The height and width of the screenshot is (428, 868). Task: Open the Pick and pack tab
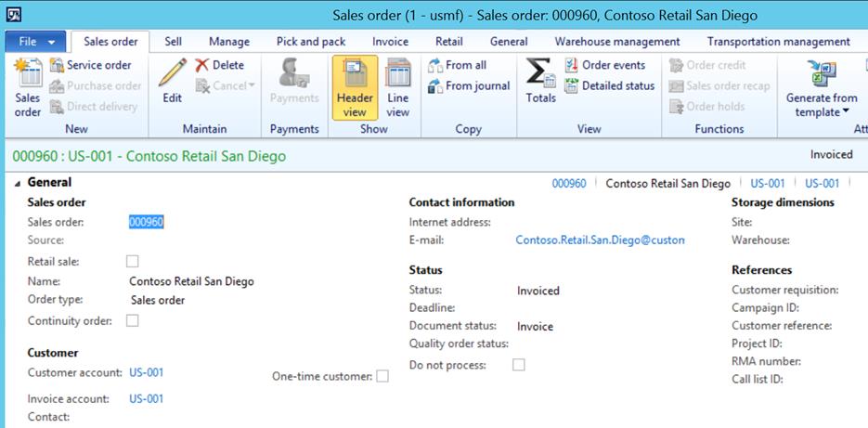point(311,42)
